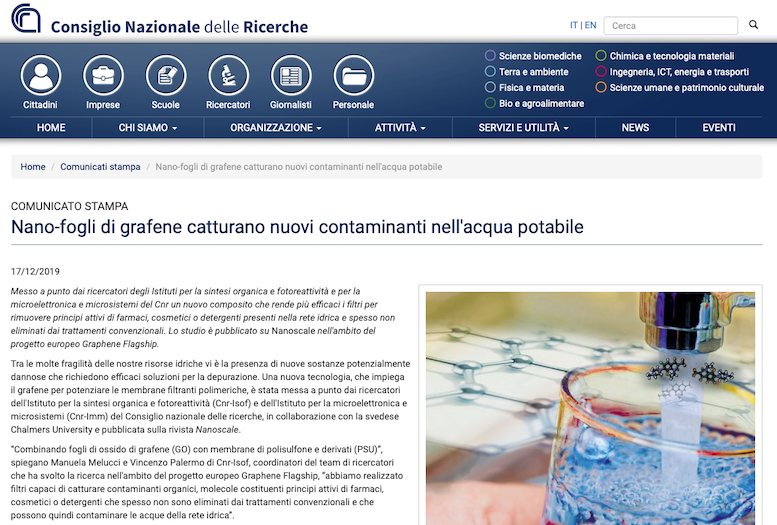Click the Imprese label
The height and width of the screenshot is (525, 777).
coord(103,105)
